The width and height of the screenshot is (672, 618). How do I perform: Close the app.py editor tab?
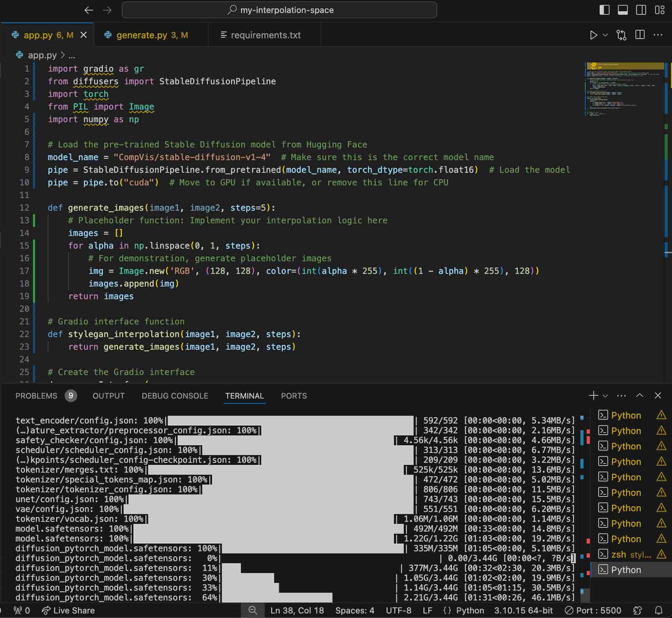point(84,35)
